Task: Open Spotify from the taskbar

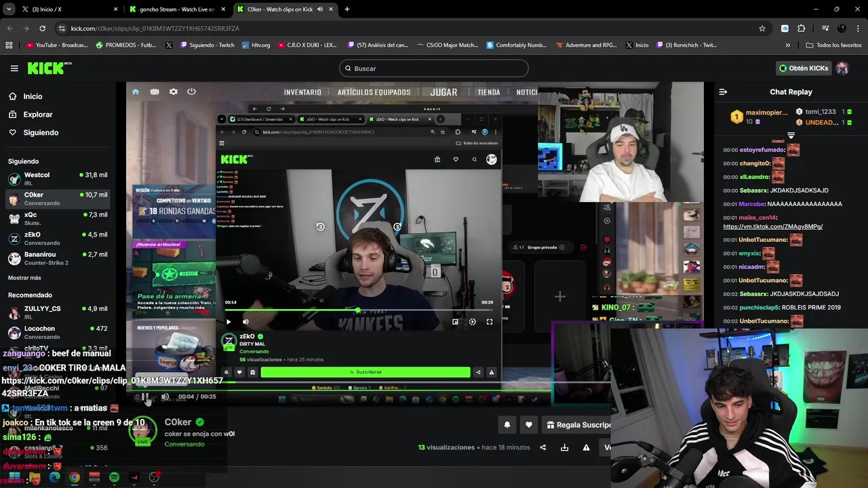Action: (114, 478)
